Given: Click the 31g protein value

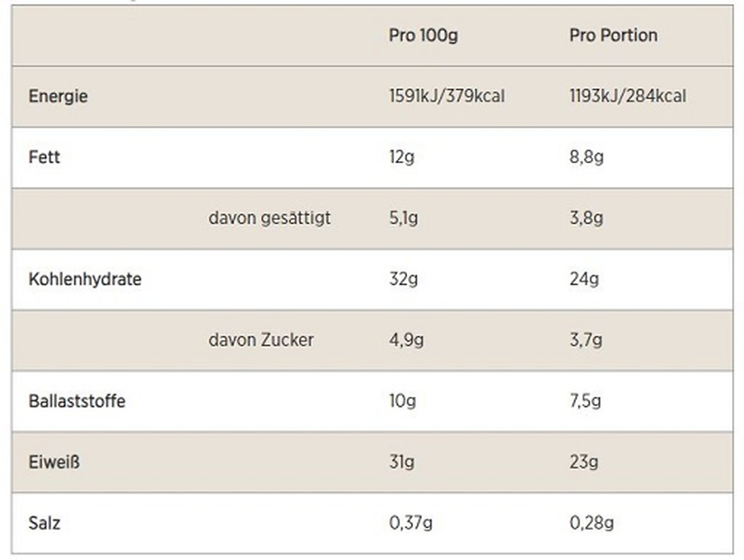Looking at the screenshot, I should 402,462.
